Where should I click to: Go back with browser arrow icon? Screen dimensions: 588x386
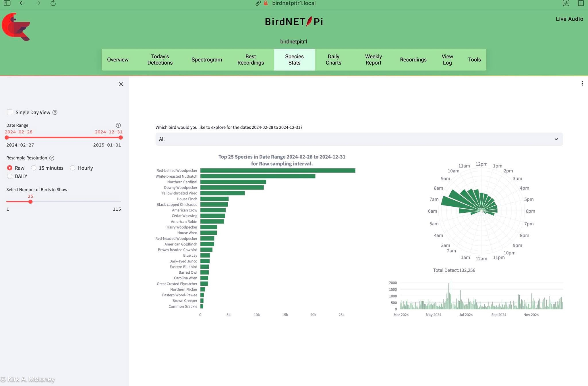(x=22, y=3)
